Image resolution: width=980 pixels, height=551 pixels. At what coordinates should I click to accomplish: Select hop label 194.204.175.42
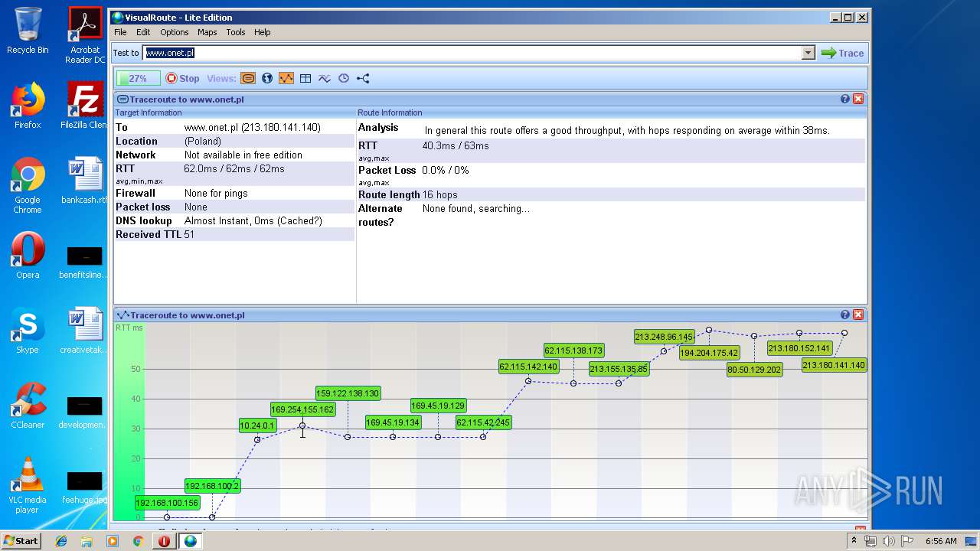tap(709, 353)
